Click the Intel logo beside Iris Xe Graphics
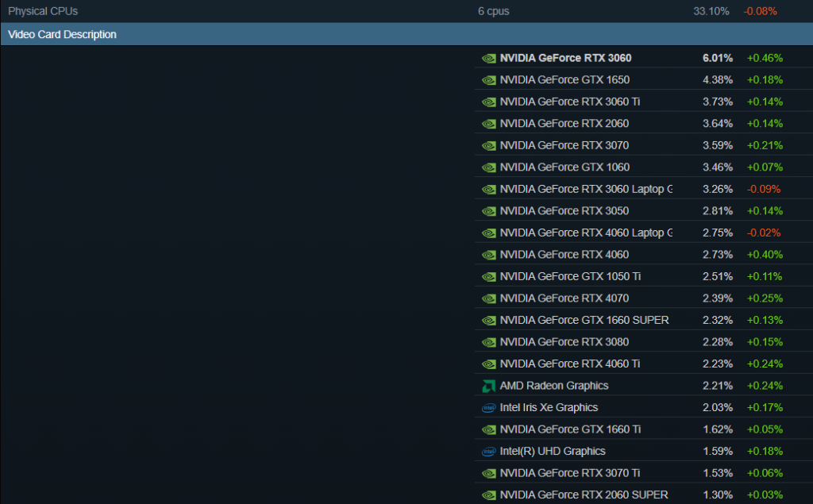The image size is (813, 504). tap(488, 408)
